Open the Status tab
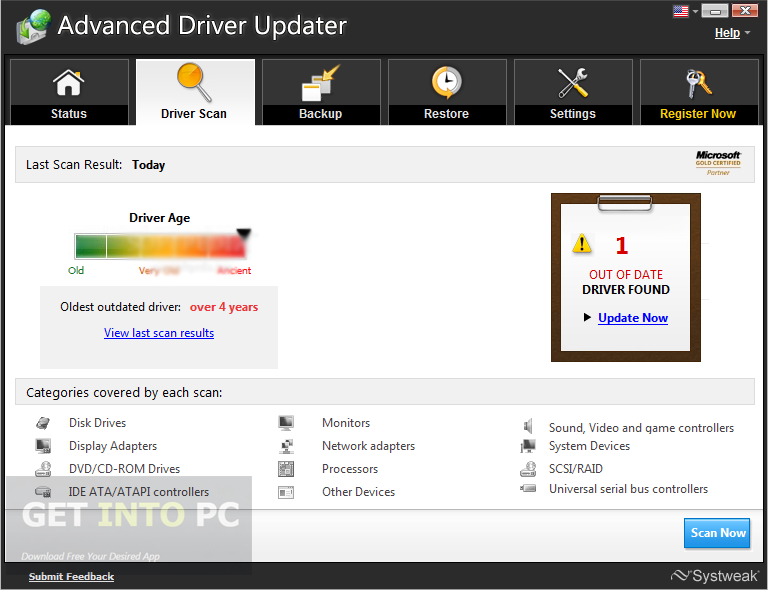Viewport: 768px width, 590px height. point(69,92)
